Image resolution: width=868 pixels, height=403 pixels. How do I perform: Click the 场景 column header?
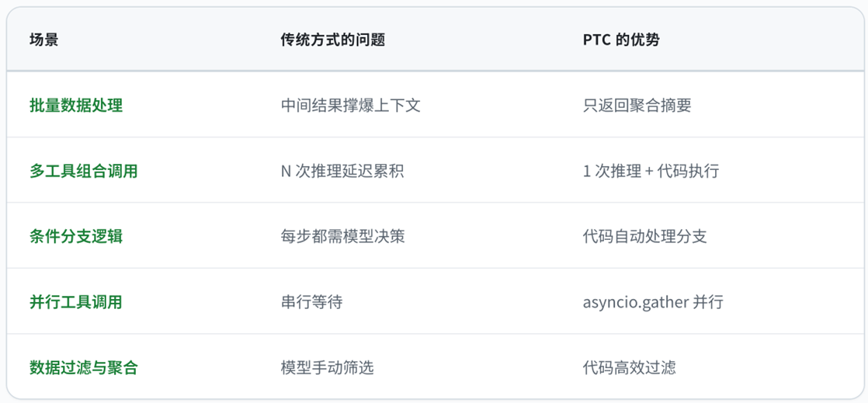pos(43,40)
